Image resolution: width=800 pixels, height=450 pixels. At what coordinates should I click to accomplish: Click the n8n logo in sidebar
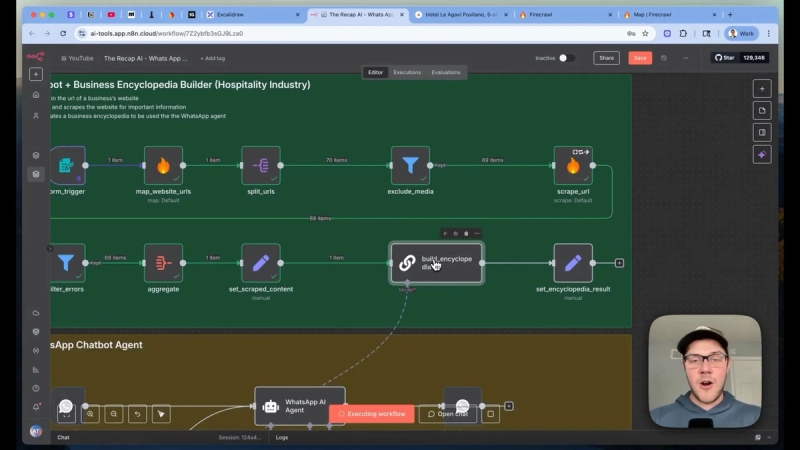(36, 57)
